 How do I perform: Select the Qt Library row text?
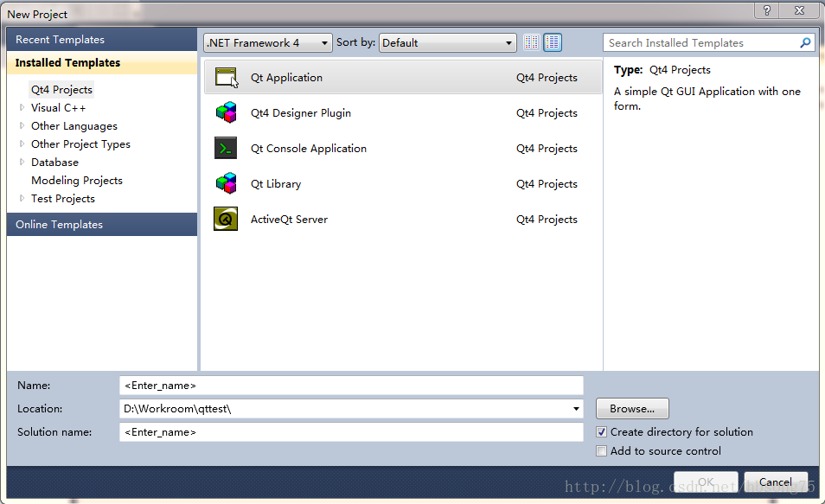[276, 183]
